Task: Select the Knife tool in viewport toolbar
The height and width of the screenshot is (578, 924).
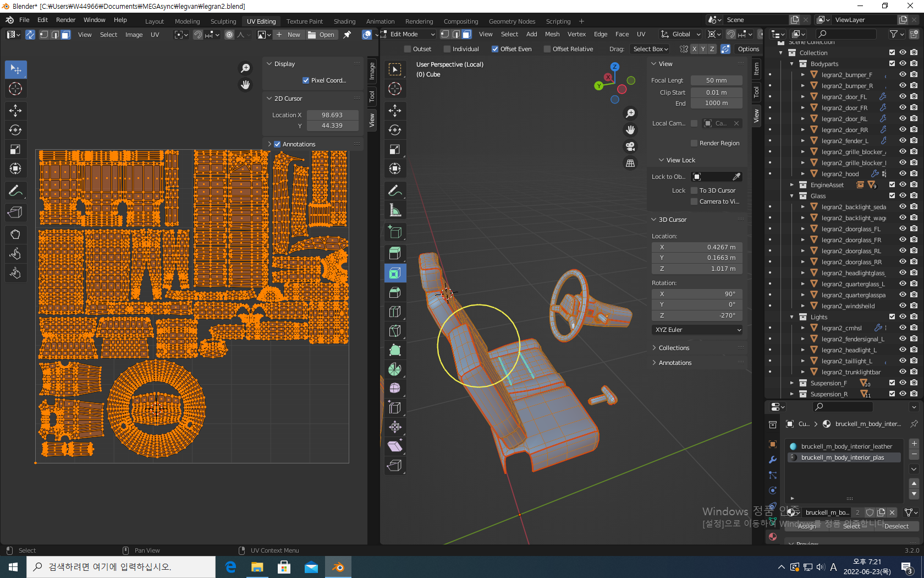Action: (395, 331)
